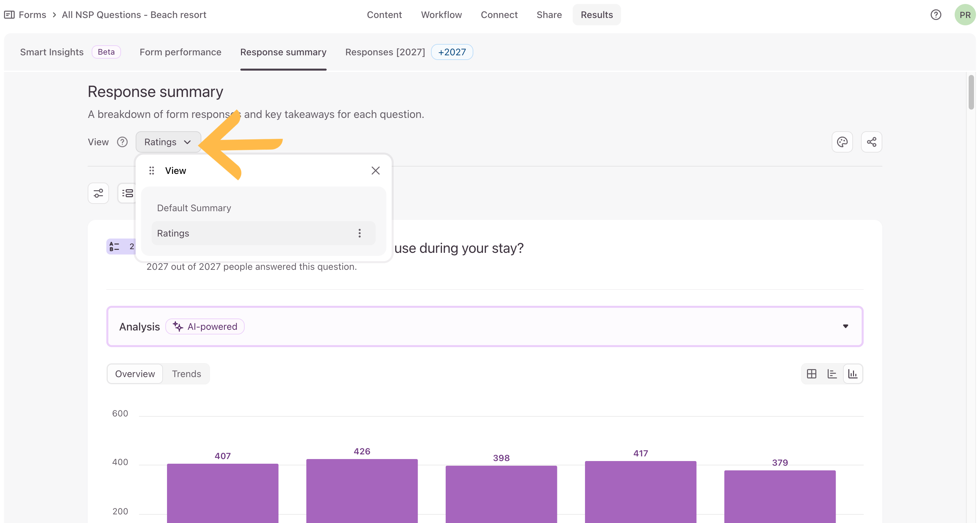Click the 600 axis label
Viewport: 980px width, 523px height.
point(120,413)
